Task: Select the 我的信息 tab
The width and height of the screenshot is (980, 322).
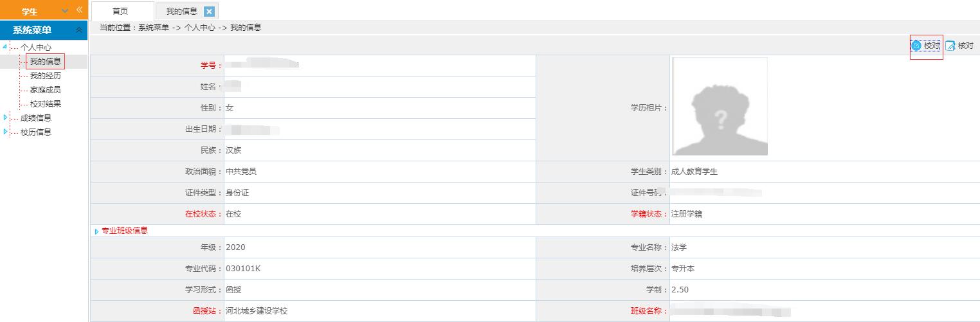Action: click(x=181, y=12)
